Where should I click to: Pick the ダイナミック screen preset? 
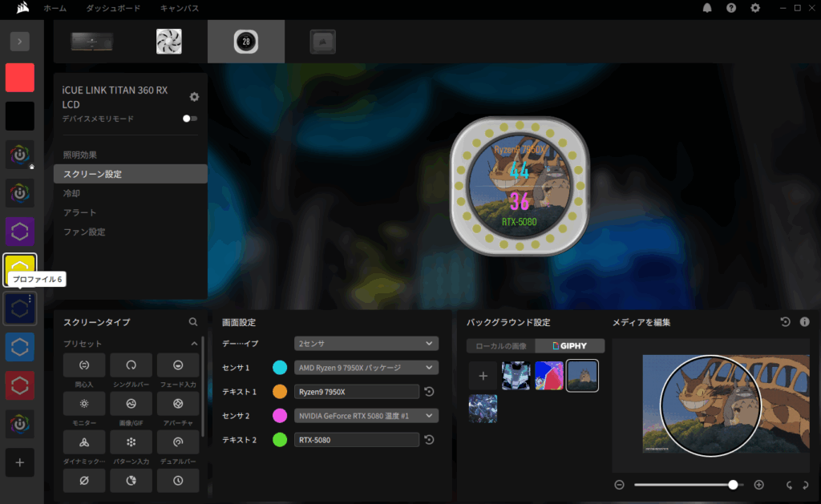[x=83, y=442]
